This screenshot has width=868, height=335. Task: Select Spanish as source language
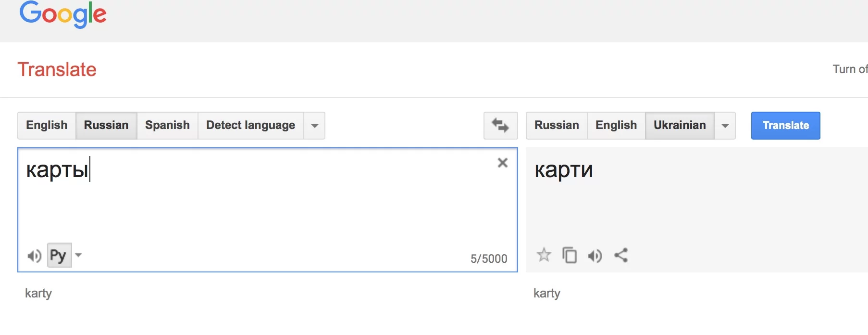[x=167, y=126]
